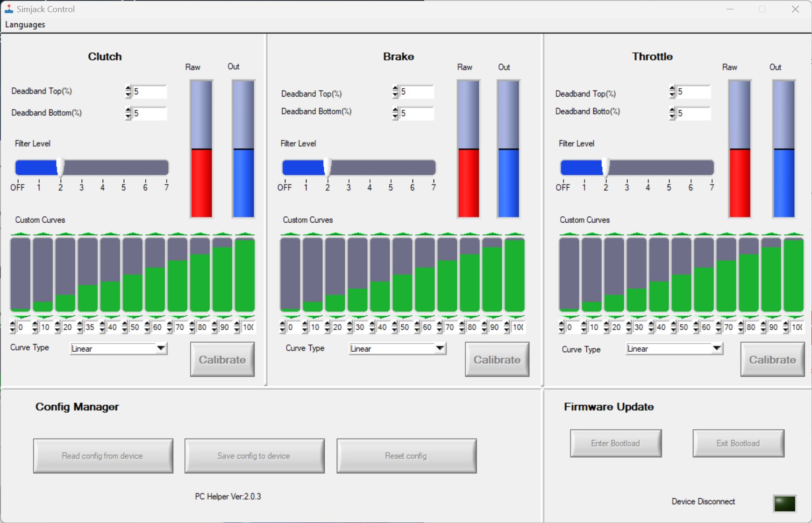This screenshot has width=812, height=523.
Task: Click the Throttle Filter Level slider thumb
Action: (x=605, y=168)
